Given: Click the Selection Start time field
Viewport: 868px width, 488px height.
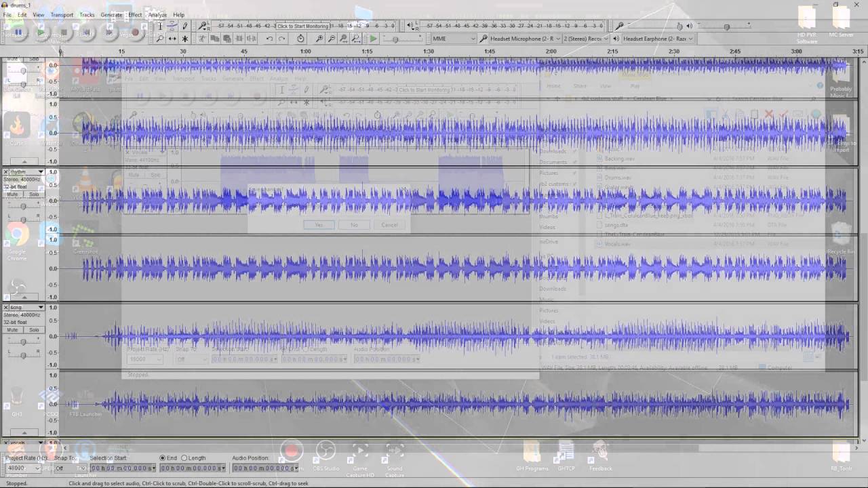Looking at the screenshot, I should (122, 468).
